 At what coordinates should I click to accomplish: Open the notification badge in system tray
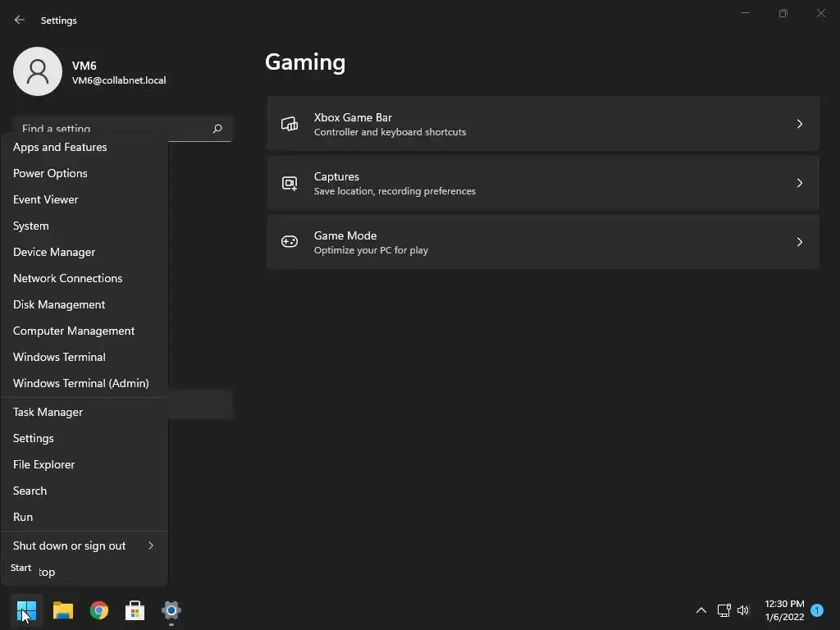[817, 610]
